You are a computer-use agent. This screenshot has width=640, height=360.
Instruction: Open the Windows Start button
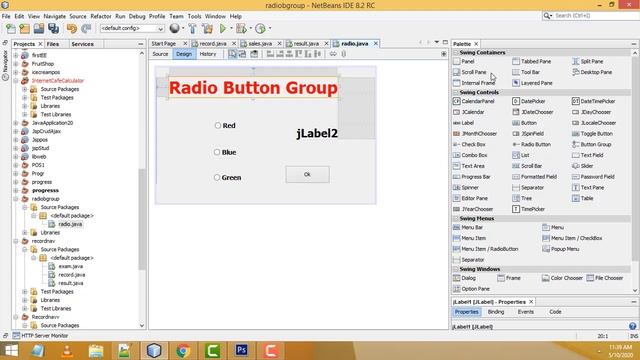coord(11,351)
